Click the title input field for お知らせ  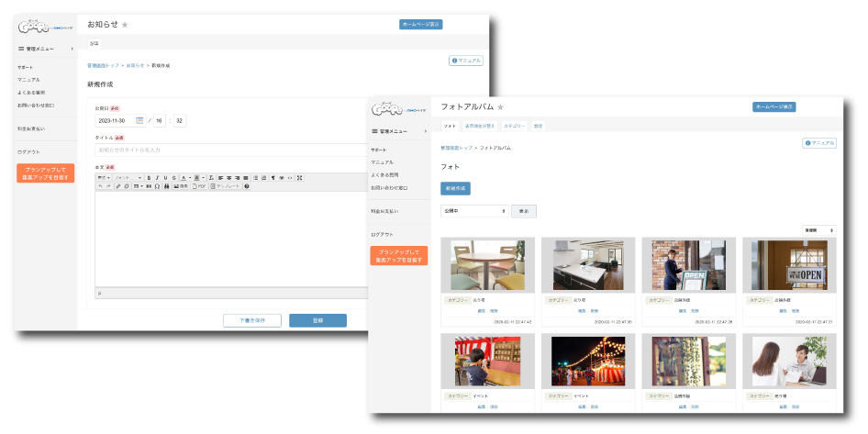pos(232,150)
